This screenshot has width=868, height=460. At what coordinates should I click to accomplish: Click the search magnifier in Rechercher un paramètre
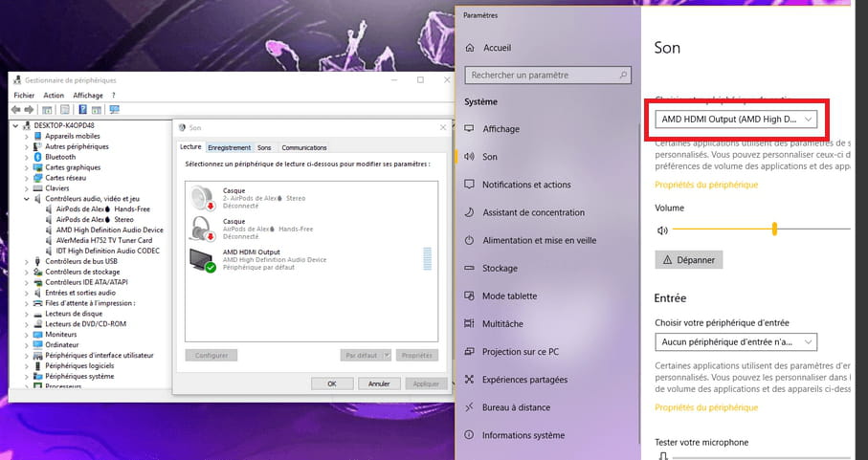(x=623, y=76)
